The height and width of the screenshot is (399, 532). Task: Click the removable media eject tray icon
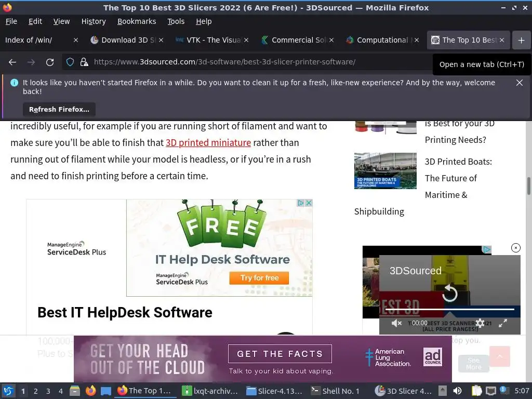pos(443,391)
